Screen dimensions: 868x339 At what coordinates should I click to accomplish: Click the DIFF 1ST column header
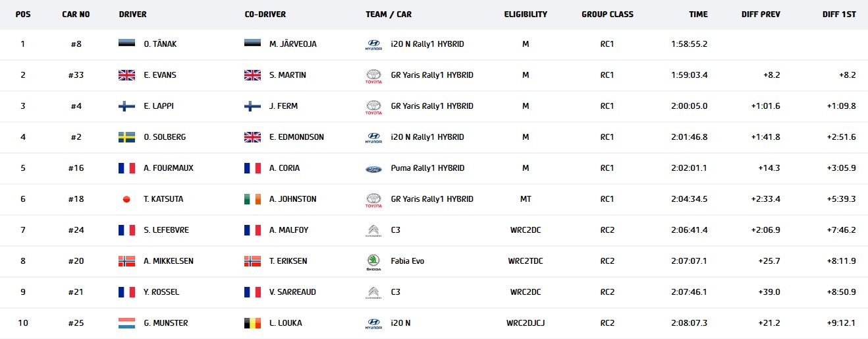pyautogui.click(x=839, y=15)
